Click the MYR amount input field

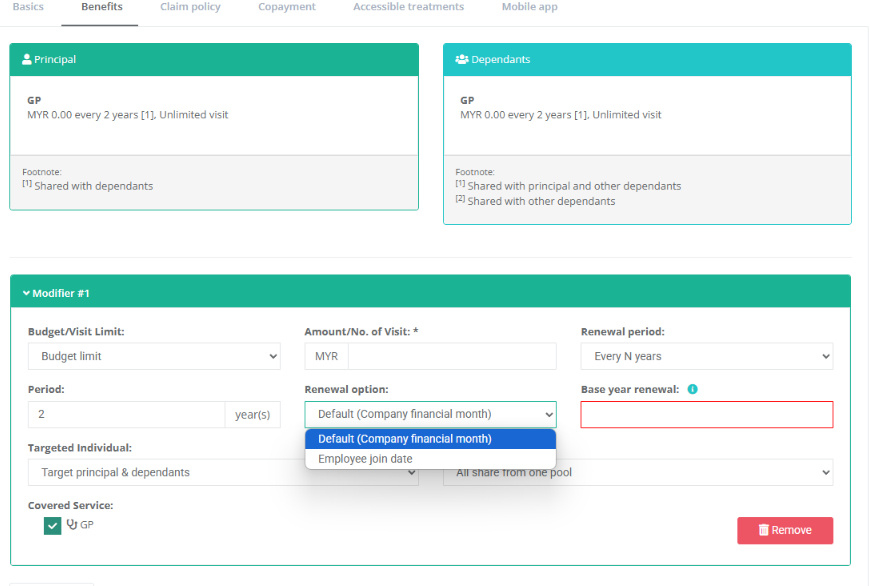(451, 356)
